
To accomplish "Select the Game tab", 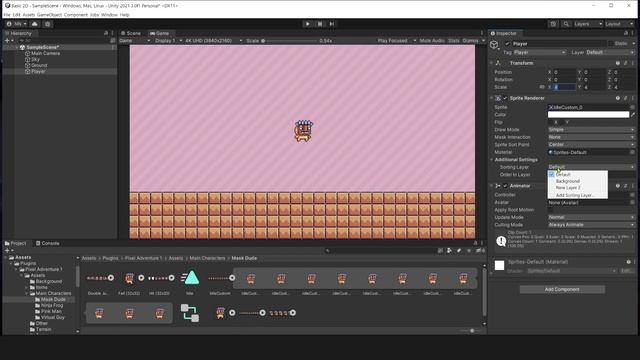I will click(x=159, y=33).
